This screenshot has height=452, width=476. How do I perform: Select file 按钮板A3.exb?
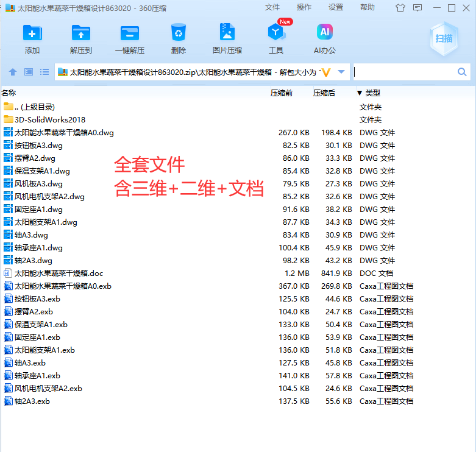click(37, 299)
